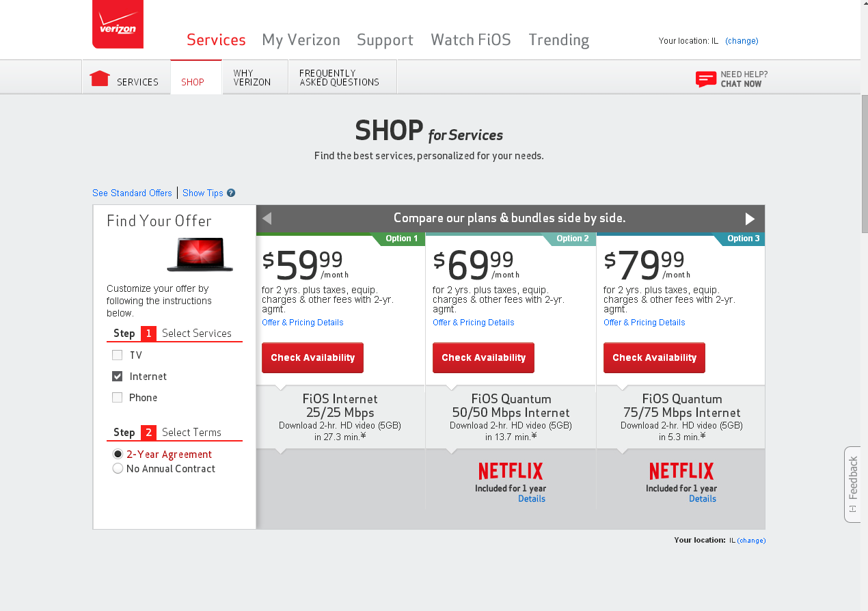The width and height of the screenshot is (868, 611).
Task: Click the $79.99 per month price
Action: coord(647,265)
